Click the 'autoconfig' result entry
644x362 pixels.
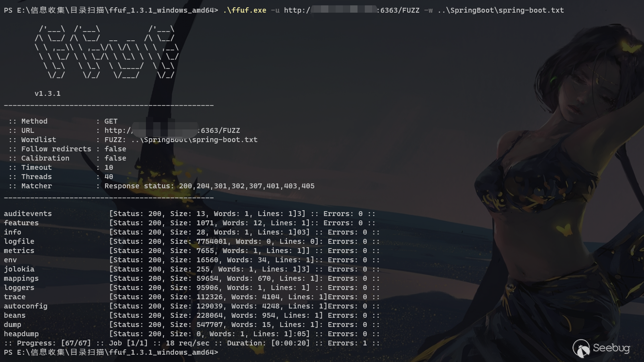pos(26,306)
